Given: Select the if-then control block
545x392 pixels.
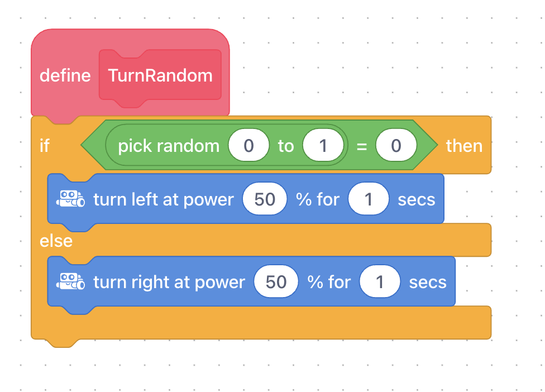Looking at the screenshot, I should point(45,146).
